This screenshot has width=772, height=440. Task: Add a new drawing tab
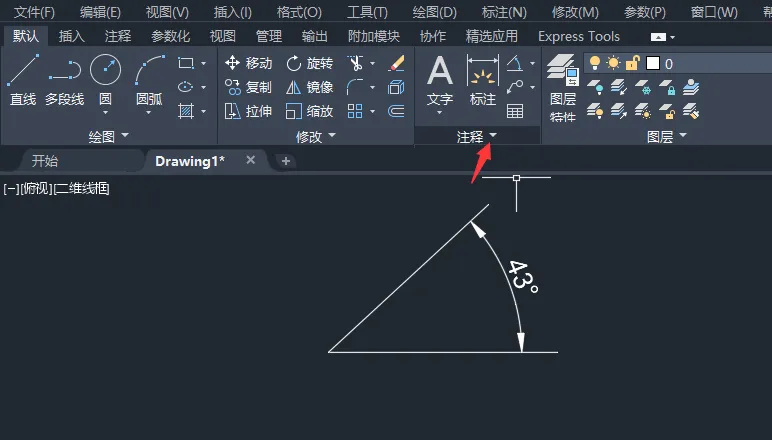point(286,160)
